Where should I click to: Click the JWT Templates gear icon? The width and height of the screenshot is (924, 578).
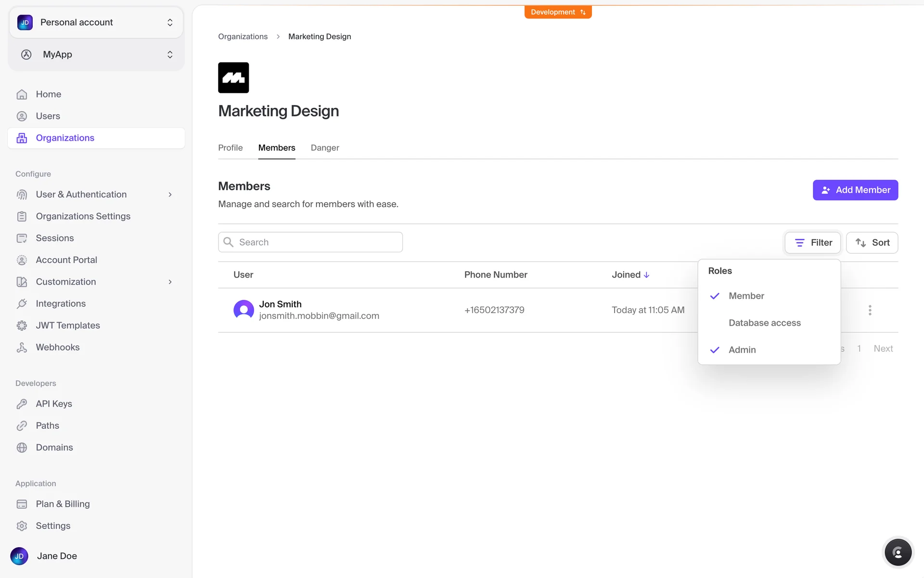point(22,326)
